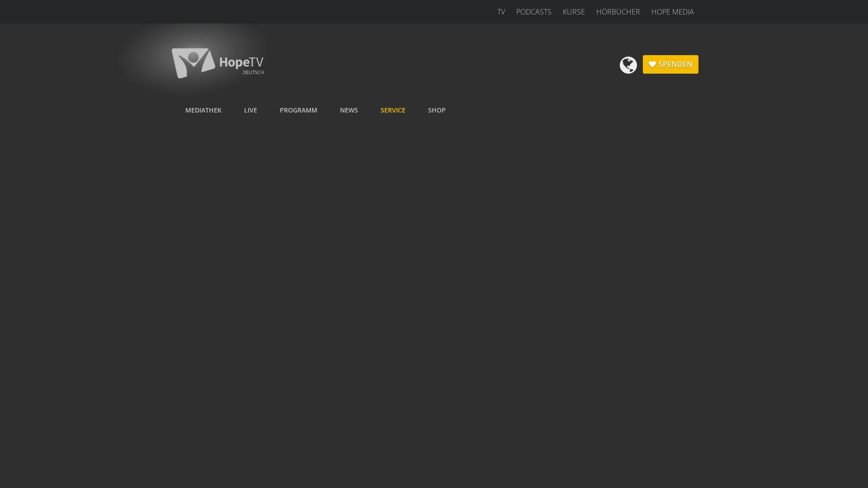Open the globe language selector icon

pyautogui.click(x=628, y=65)
